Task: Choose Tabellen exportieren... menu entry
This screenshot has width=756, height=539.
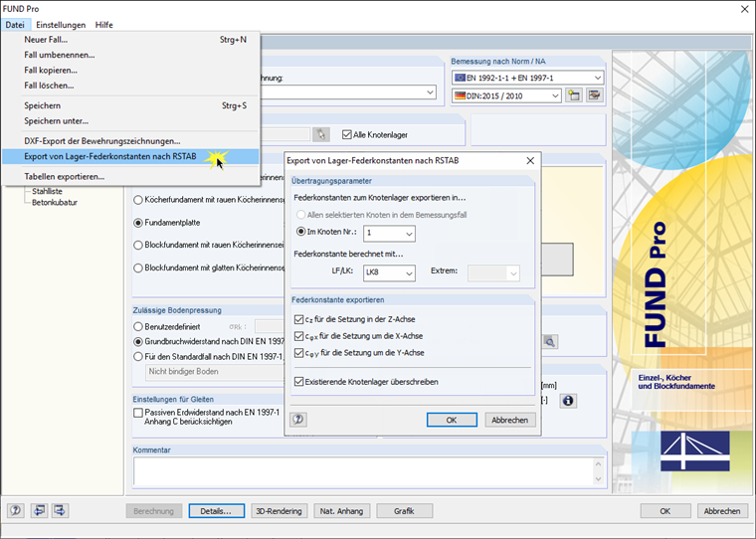Action: [x=130, y=176]
